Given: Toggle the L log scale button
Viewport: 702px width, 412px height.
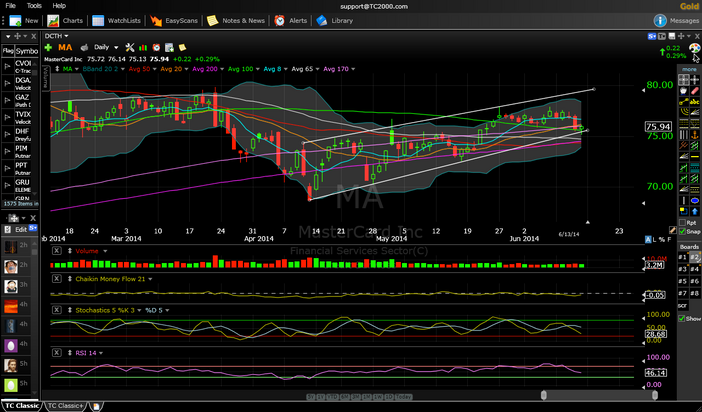Looking at the screenshot, I should click(655, 240).
